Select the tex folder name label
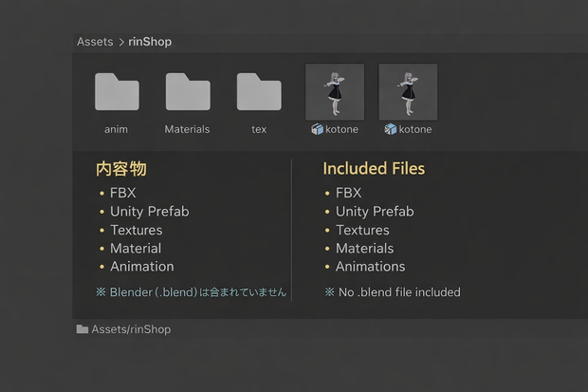Screen dimensions: 588x392 tap(259, 129)
